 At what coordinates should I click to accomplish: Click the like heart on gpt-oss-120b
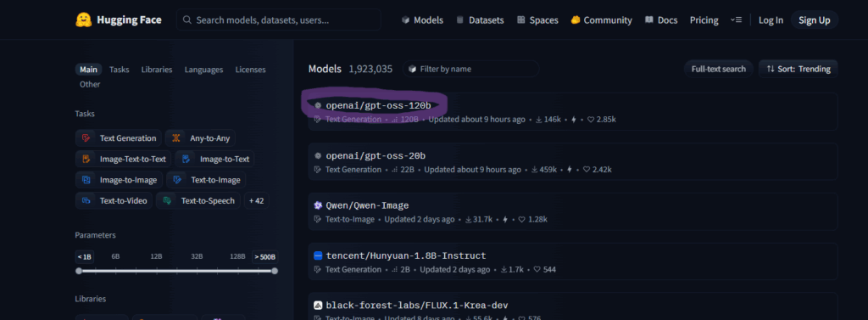pyautogui.click(x=591, y=119)
